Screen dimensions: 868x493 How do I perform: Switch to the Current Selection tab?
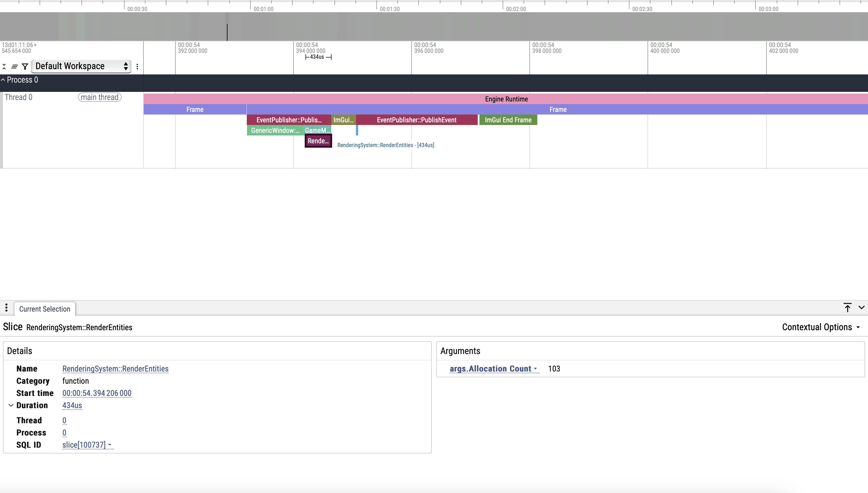click(45, 309)
